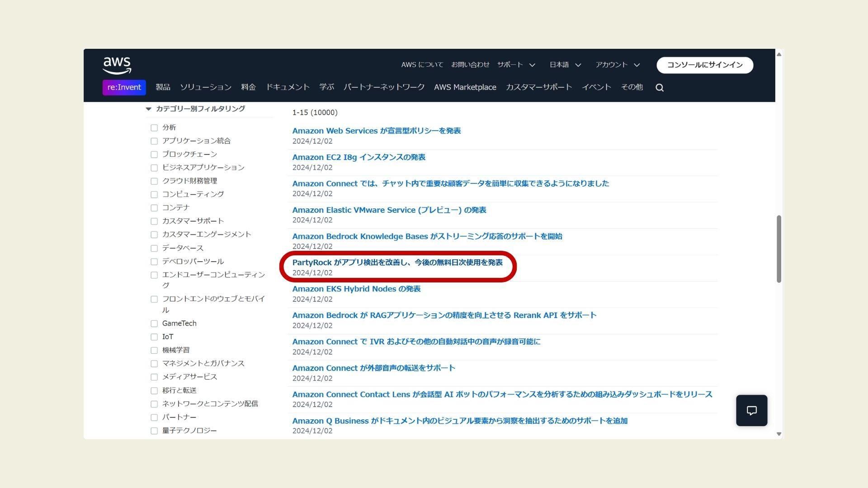Open the アカウント dropdown
This screenshot has height=488, width=868.
[618, 65]
